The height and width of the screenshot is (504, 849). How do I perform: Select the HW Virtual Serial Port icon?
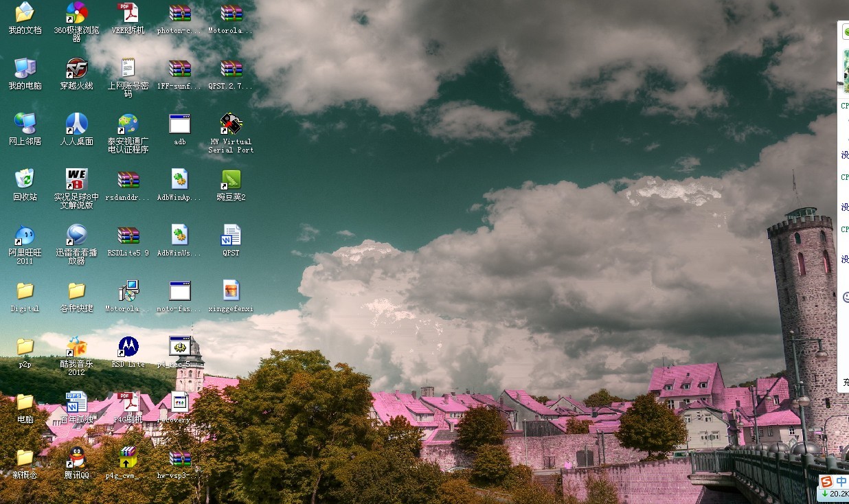click(231, 123)
